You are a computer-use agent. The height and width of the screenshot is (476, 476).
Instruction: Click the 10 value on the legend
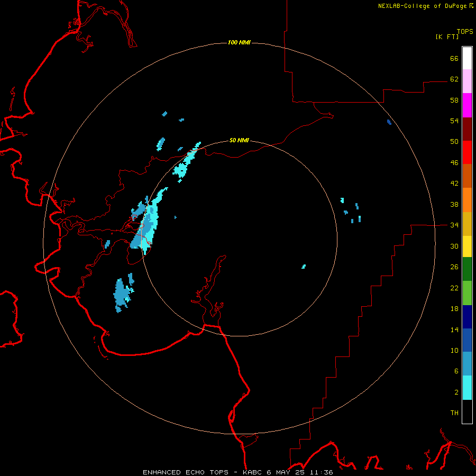tap(454, 351)
